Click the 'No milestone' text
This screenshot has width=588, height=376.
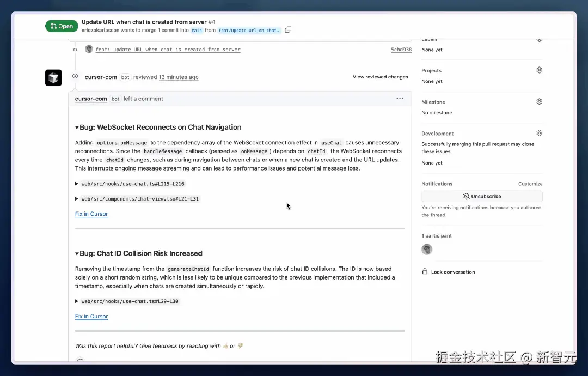coord(437,113)
